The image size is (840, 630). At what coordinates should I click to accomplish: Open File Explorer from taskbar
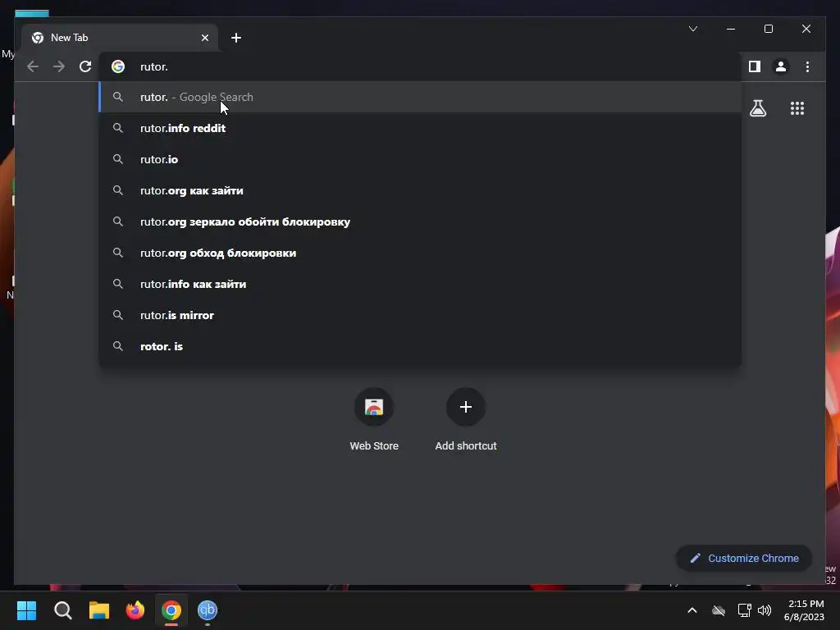coord(99,610)
